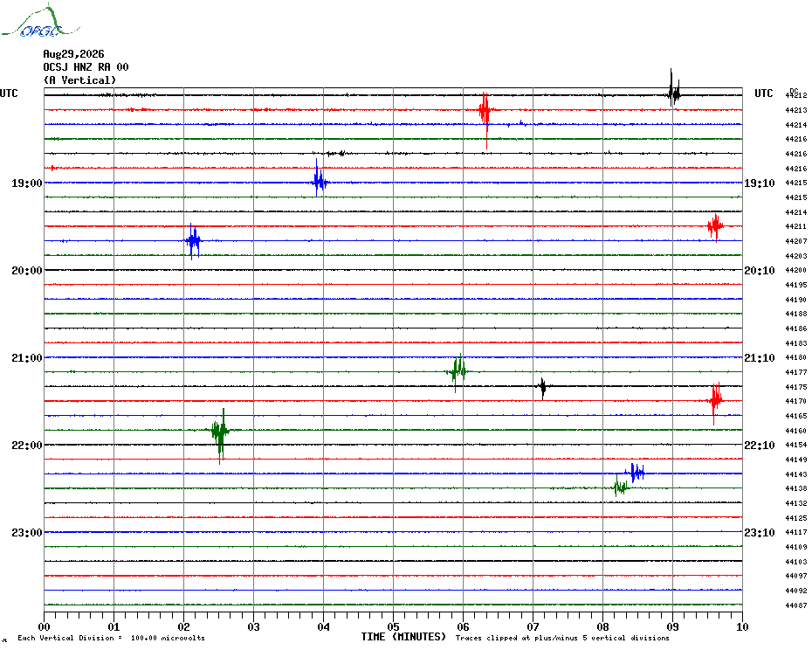Click "Each Vertical Division = 100.00 microvolts" note
The width and height of the screenshot is (812, 650).
tap(112, 638)
